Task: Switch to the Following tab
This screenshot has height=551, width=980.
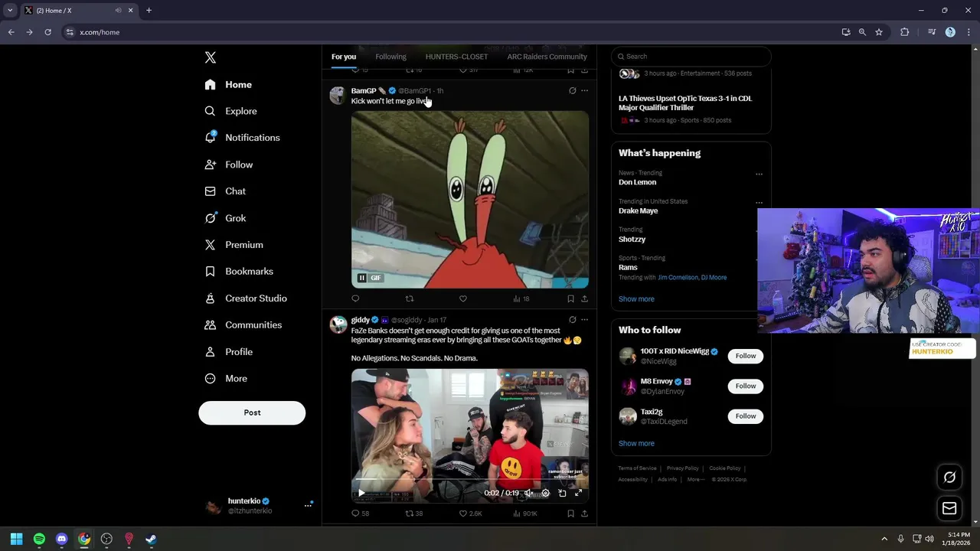Action: click(x=390, y=57)
